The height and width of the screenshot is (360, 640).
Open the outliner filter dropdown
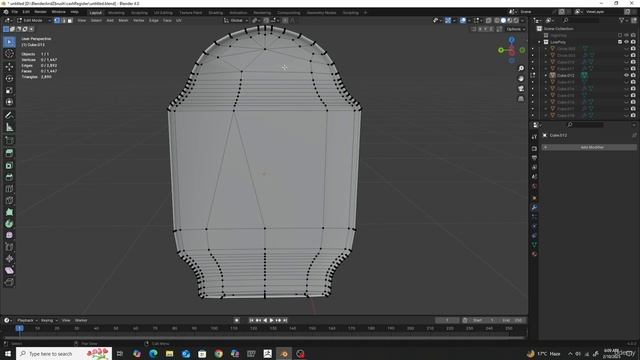click(623, 20)
